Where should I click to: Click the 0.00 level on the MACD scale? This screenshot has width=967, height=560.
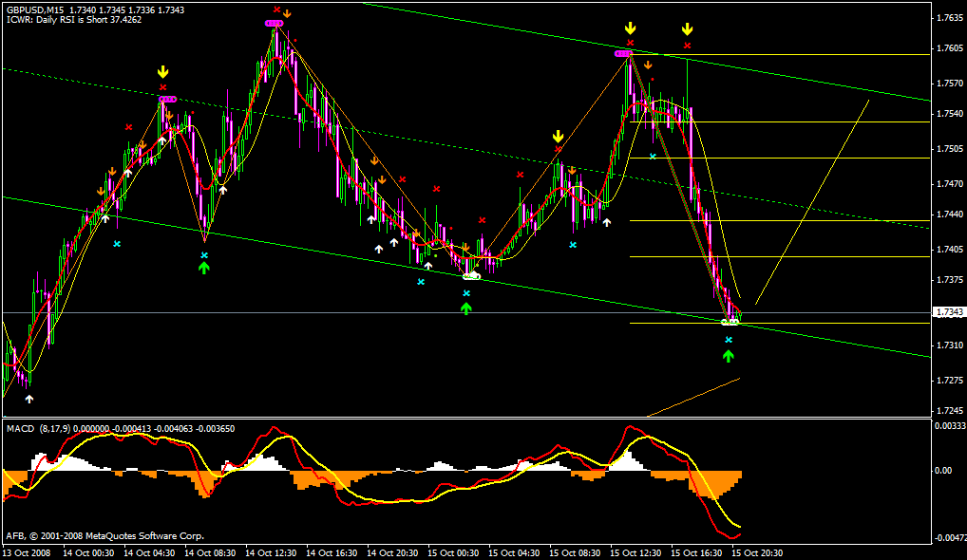[x=946, y=471]
